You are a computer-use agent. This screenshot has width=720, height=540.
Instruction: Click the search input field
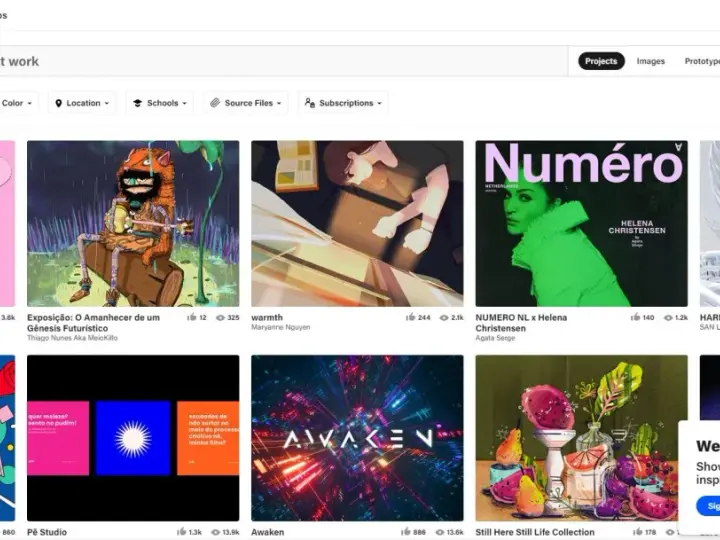(283, 61)
